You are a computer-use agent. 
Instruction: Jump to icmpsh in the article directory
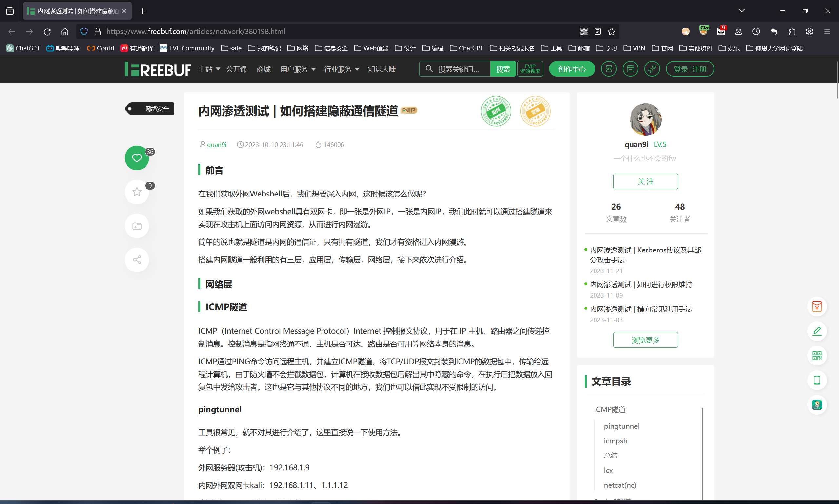tap(615, 441)
